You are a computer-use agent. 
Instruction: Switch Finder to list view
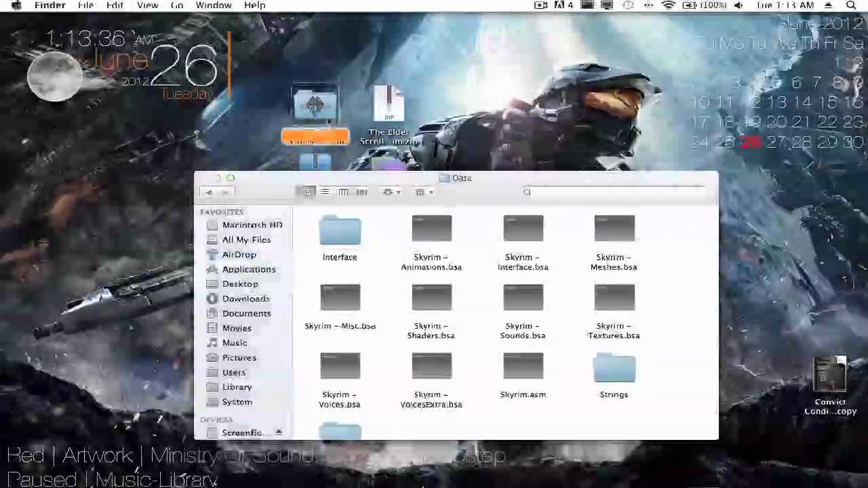(325, 192)
